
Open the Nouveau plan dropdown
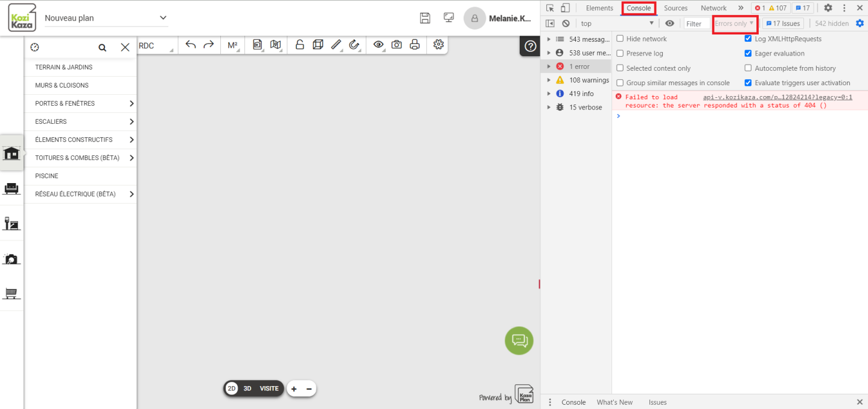click(x=106, y=18)
